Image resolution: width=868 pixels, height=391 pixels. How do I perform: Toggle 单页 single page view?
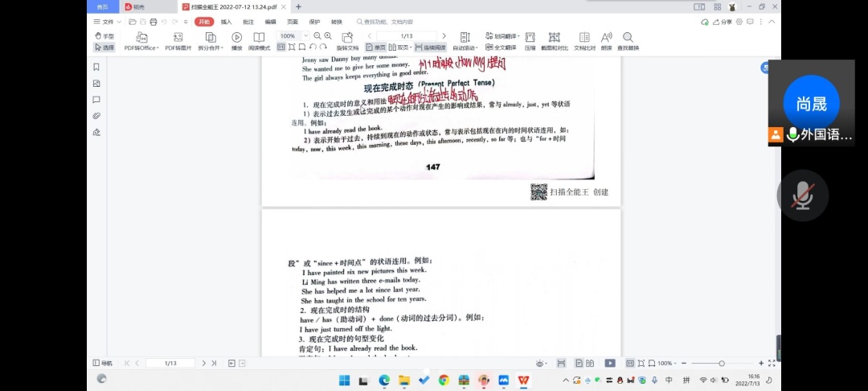click(x=375, y=47)
